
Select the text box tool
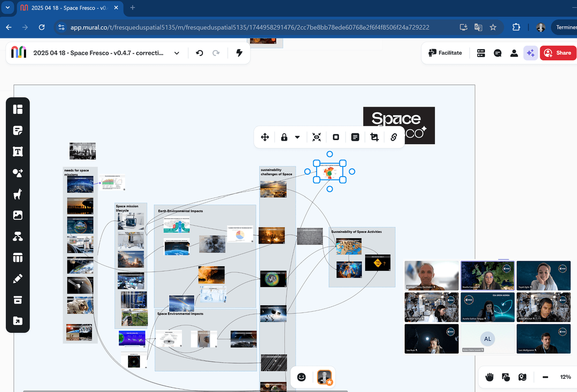pyautogui.click(x=18, y=152)
